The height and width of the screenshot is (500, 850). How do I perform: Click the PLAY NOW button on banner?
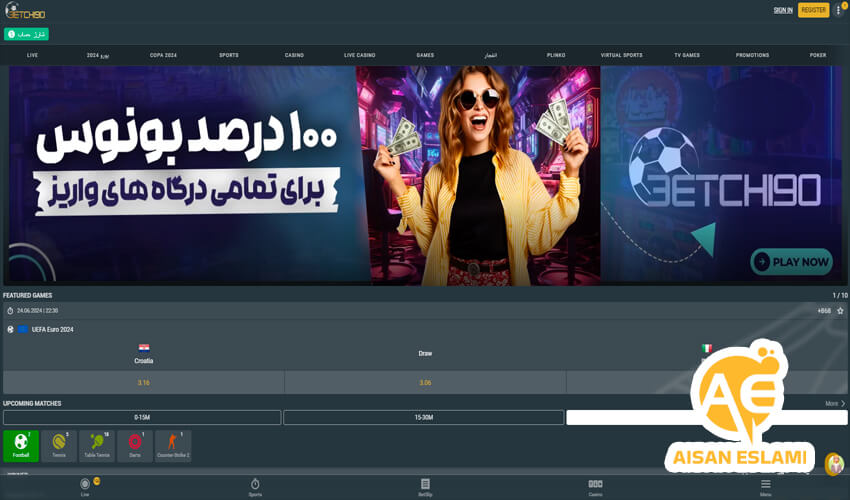791,262
